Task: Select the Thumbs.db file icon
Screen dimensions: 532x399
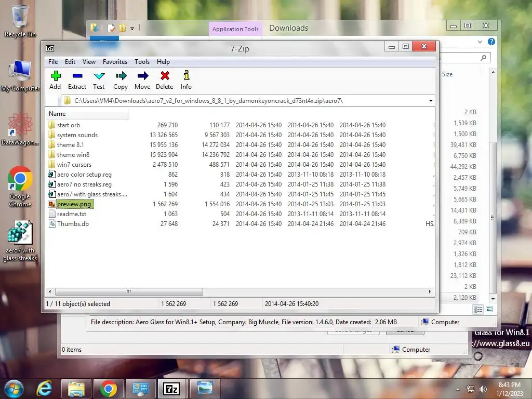Action: point(51,223)
